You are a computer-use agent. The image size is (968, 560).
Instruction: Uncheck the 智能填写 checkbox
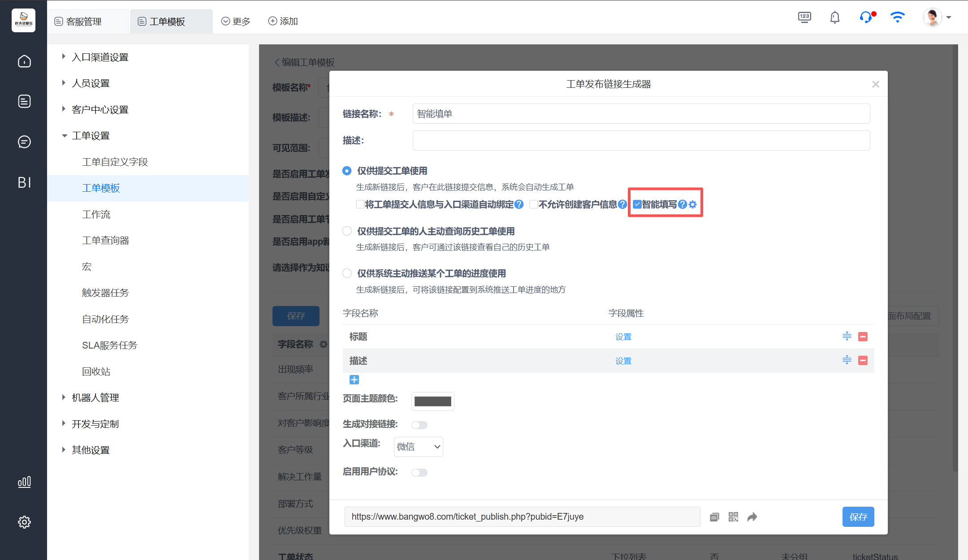[x=637, y=204]
